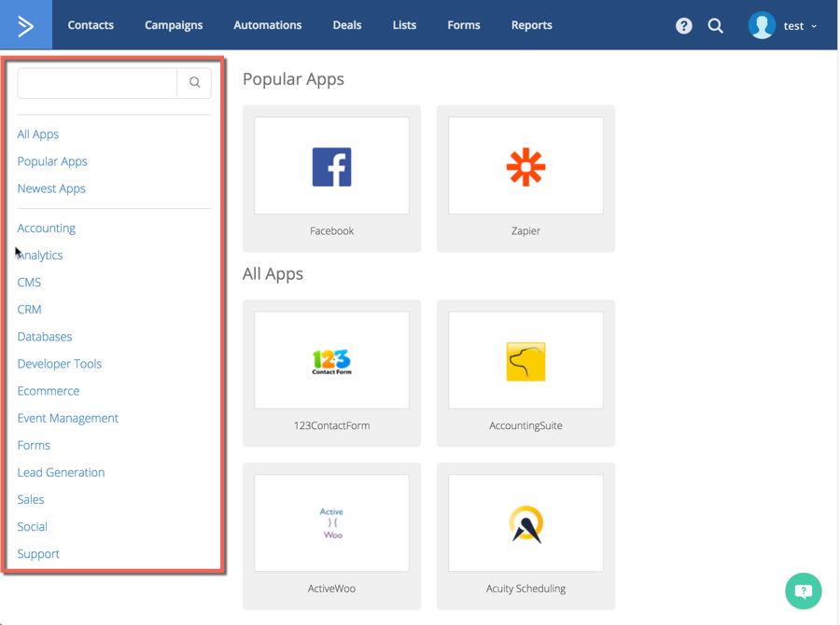Click the search magnifier in top bar

click(x=715, y=26)
